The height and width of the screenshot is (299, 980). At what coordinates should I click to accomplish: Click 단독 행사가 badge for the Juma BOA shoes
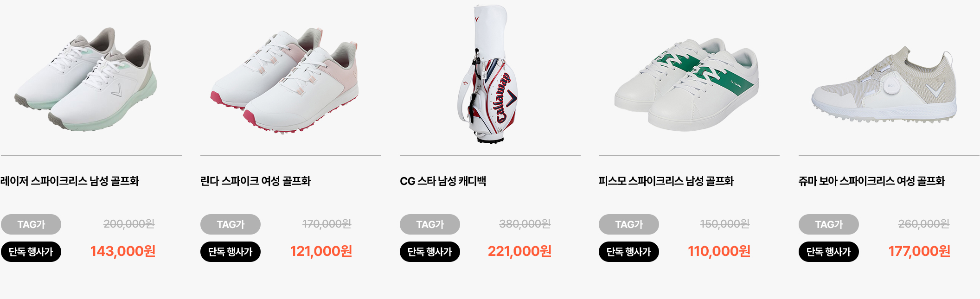point(829,252)
